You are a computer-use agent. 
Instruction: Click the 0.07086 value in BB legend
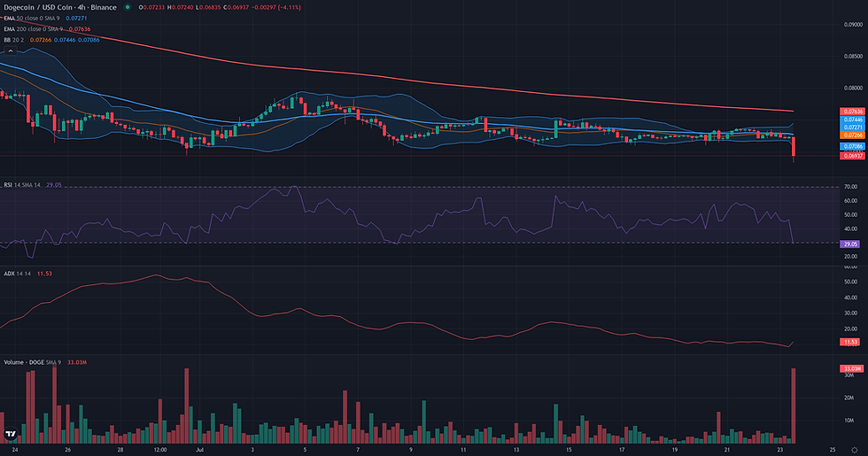[89, 40]
